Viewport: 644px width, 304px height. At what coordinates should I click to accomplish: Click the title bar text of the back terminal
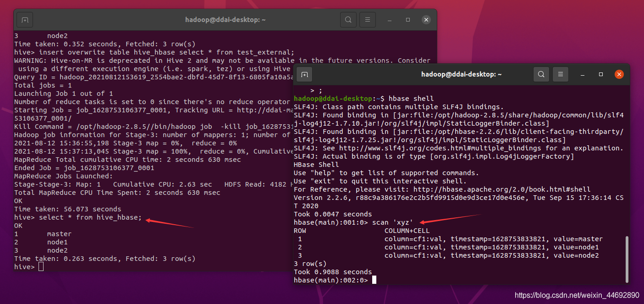point(226,20)
